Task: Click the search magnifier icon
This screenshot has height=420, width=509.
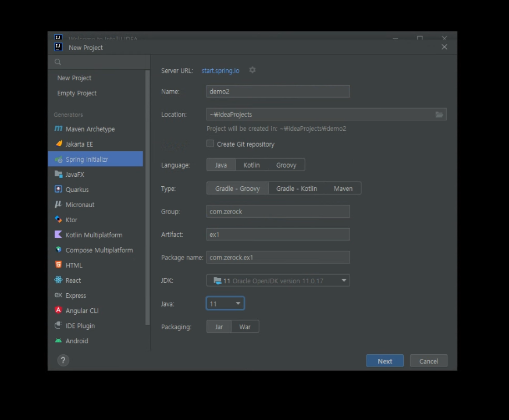Action: (58, 62)
